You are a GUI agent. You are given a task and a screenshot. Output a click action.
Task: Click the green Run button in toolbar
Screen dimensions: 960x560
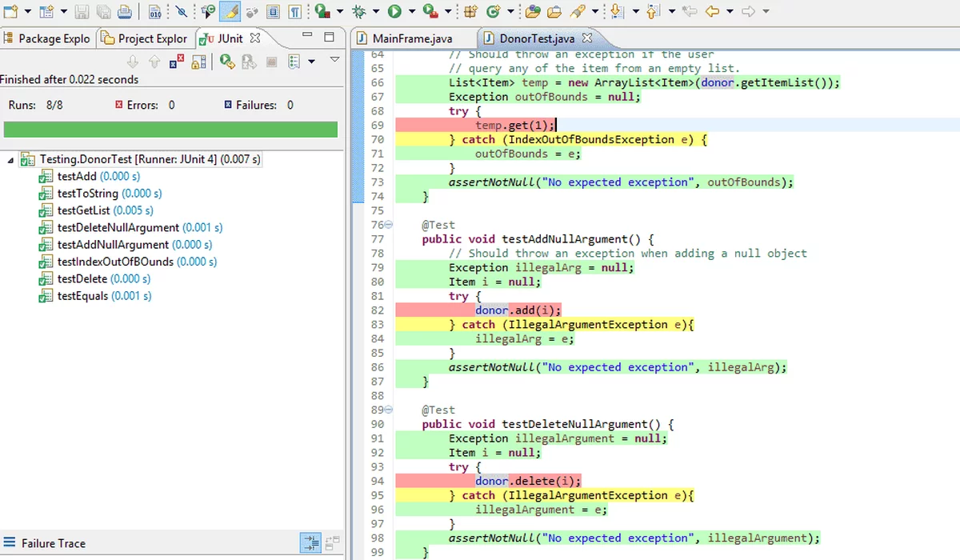(x=394, y=11)
